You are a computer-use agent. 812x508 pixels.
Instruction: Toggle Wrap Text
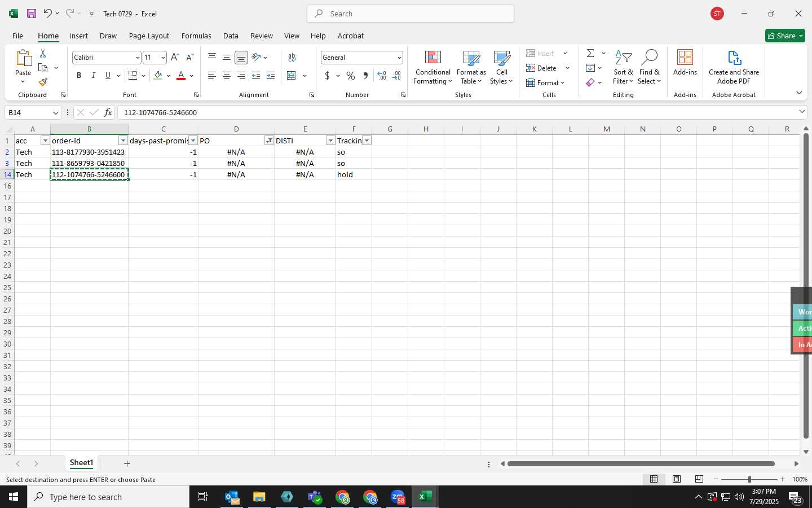tap(292, 57)
